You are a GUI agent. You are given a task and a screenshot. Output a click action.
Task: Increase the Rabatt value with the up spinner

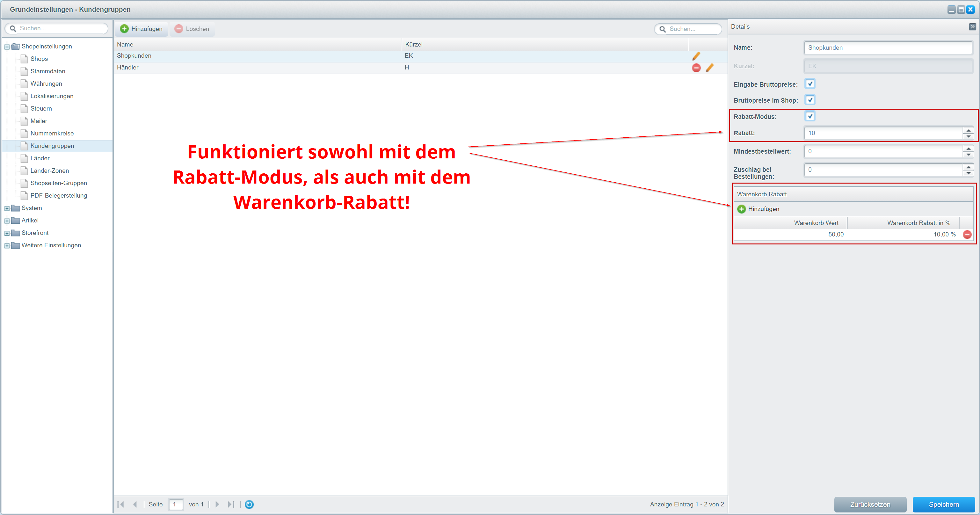(968, 130)
